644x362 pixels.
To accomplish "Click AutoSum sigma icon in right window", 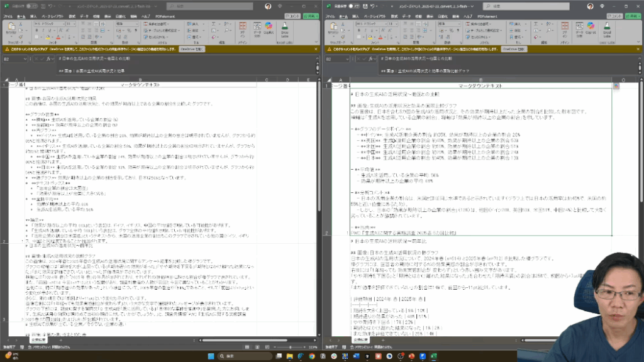I will 536,25.
